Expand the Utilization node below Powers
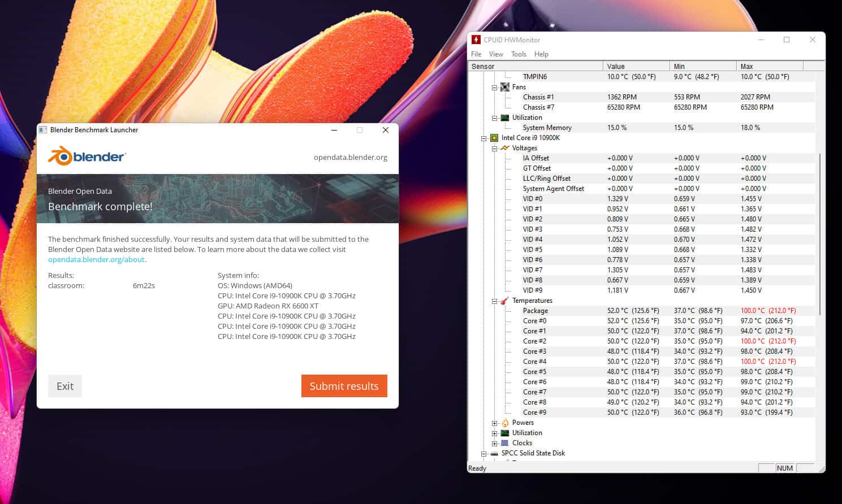 pos(494,433)
